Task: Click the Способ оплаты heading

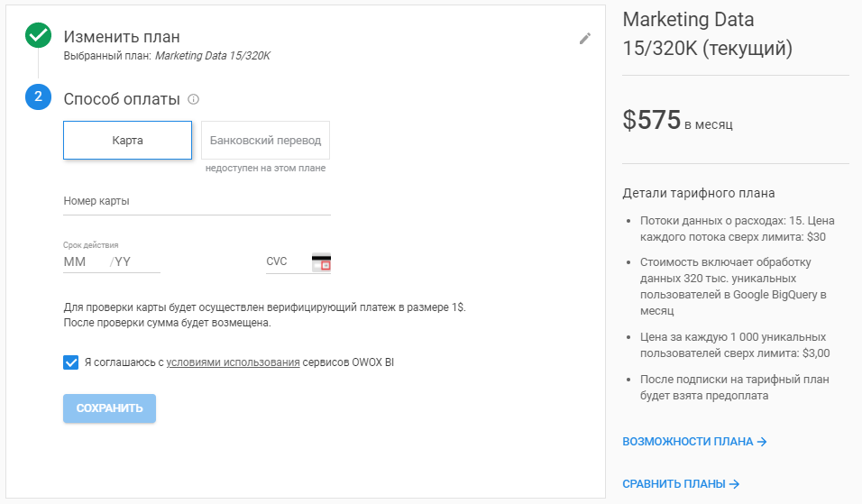Action: (x=122, y=99)
